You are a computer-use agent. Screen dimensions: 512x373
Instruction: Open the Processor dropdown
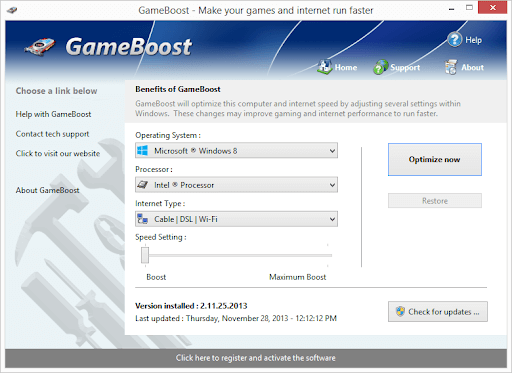pyautogui.click(x=236, y=185)
